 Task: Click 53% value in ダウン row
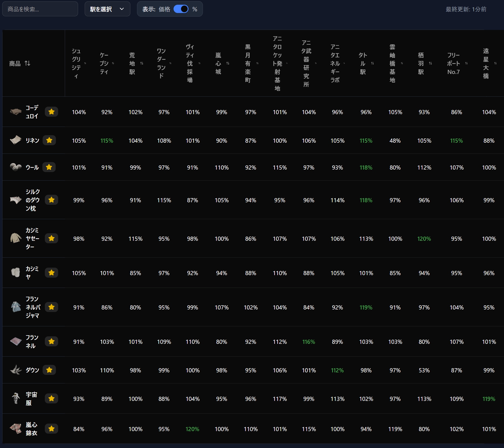click(424, 370)
